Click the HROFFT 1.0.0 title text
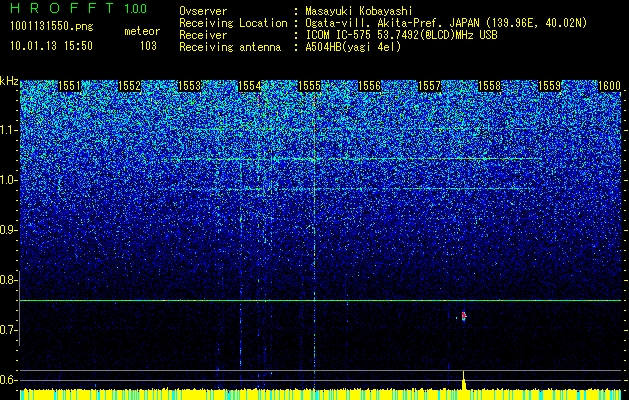Viewport: 629px width, 400px height. pyautogui.click(x=78, y=8)
